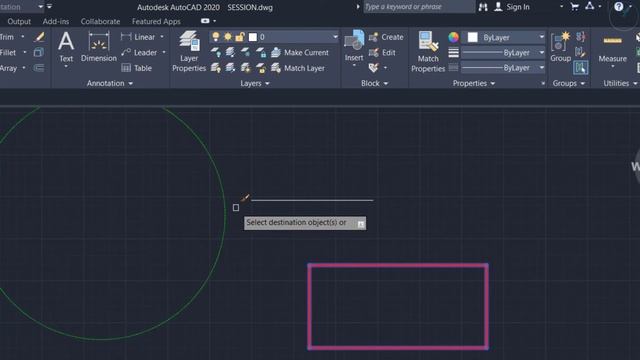Open Layer Properties manager

pyautogui.click(x=189, y=51)
